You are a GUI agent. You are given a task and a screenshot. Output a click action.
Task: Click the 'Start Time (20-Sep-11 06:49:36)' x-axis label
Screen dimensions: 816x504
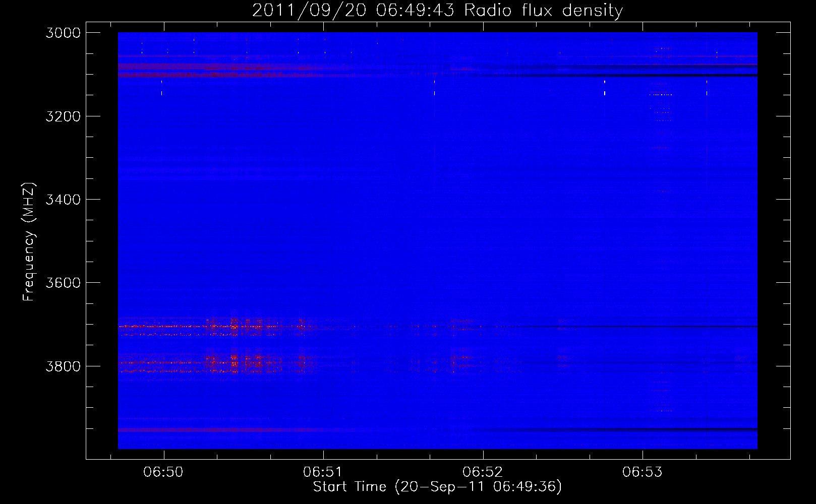[437, 487]
